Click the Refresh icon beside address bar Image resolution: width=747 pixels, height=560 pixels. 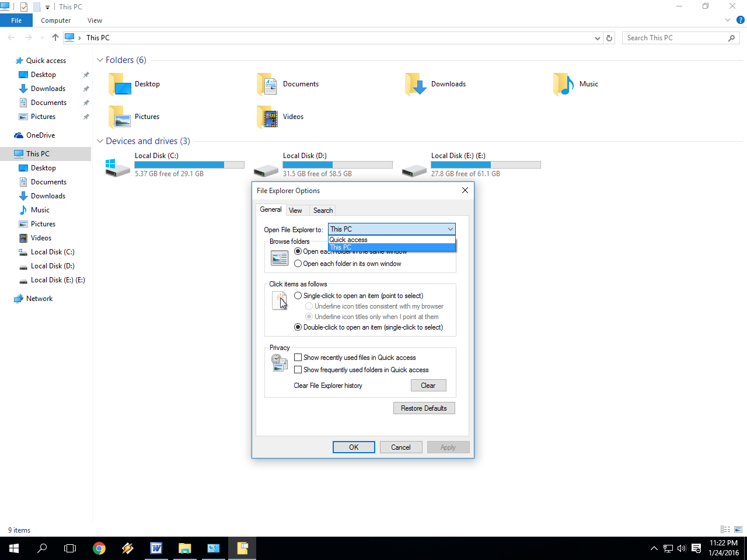pyautogui.click(x=609, y=38)
